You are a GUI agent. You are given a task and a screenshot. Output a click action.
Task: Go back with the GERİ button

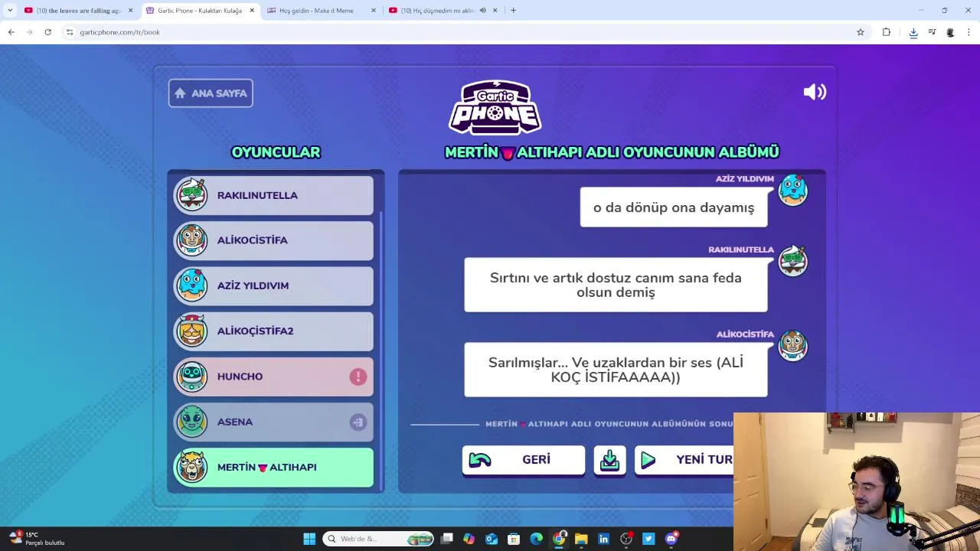coord(524,460)
